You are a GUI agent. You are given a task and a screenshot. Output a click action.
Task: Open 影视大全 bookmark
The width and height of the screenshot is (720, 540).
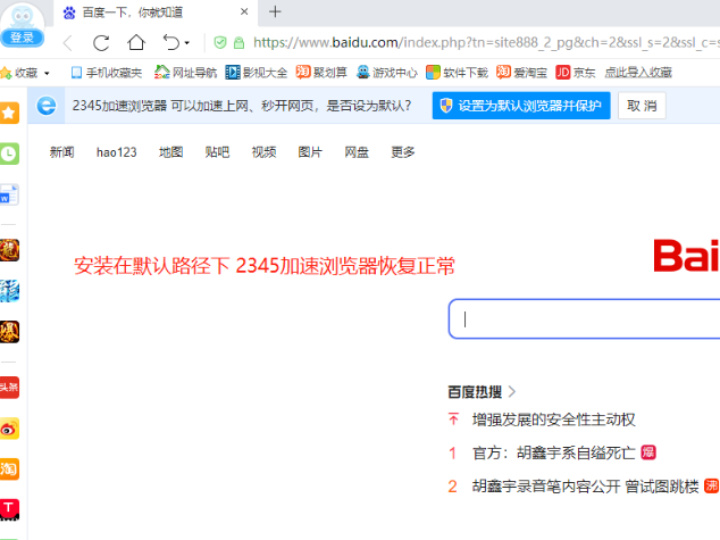(x=256, y=73)
